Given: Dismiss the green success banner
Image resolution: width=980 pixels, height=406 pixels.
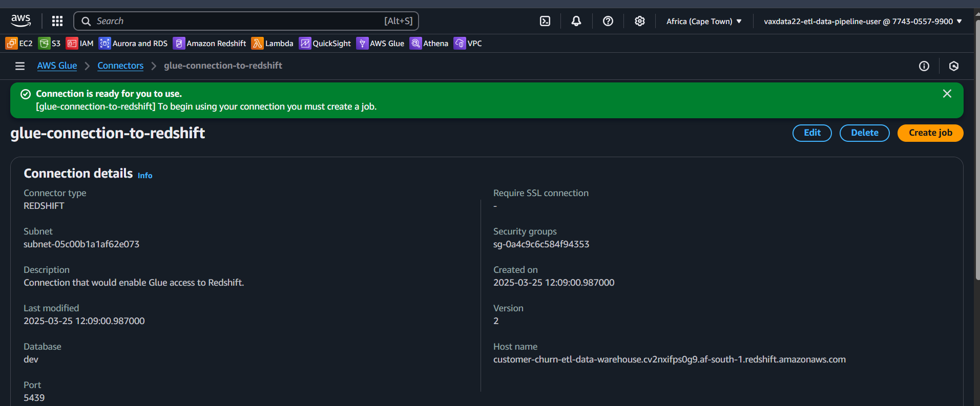Looking at the screenshot, I should coord(947,94).
